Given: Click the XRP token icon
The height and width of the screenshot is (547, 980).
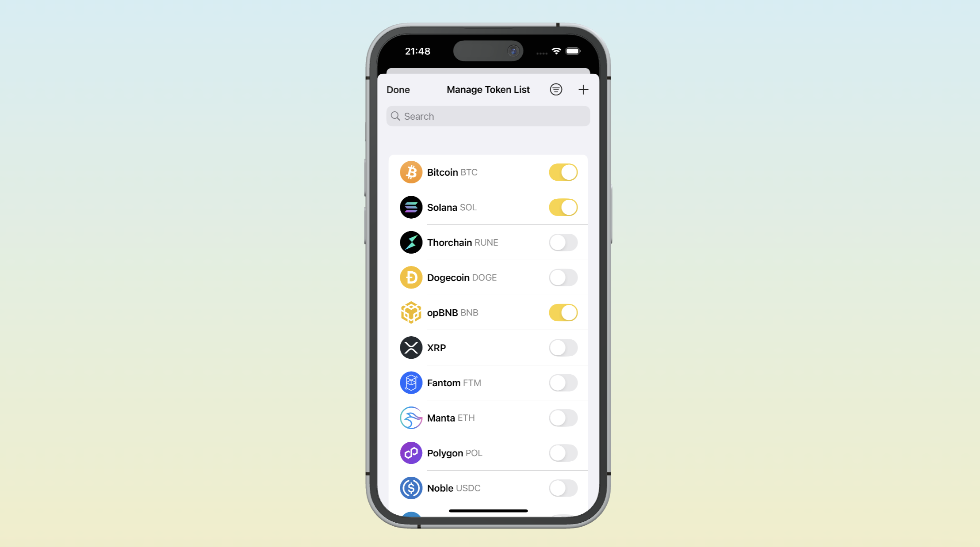Looking at the screenshot, I should 411,347.
